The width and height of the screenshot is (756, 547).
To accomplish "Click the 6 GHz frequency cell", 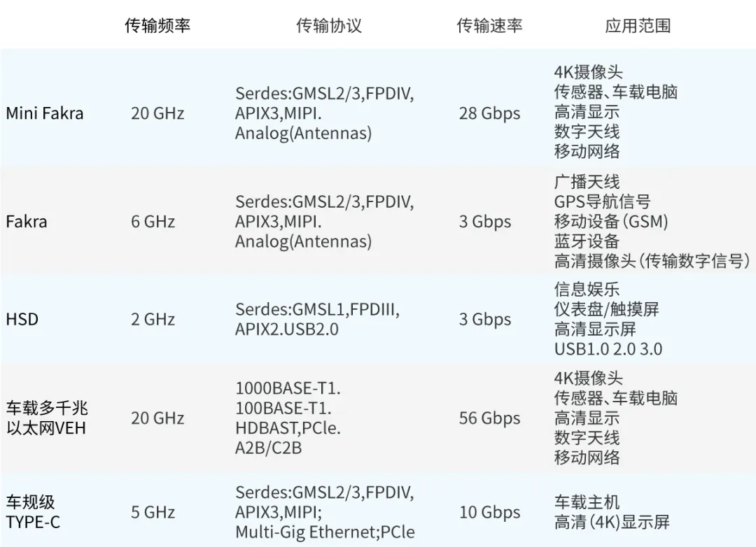I will point(153,222).
